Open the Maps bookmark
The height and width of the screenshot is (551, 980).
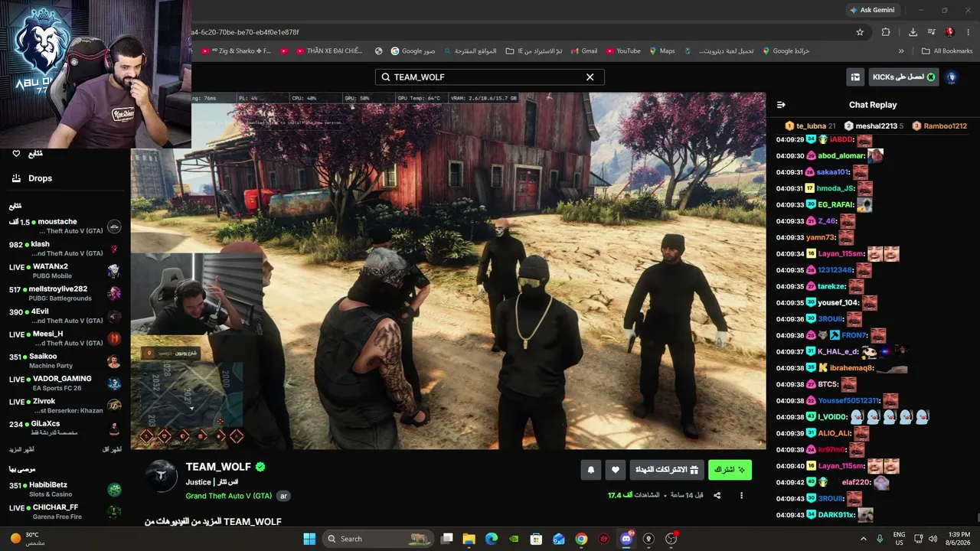(661, 51)
